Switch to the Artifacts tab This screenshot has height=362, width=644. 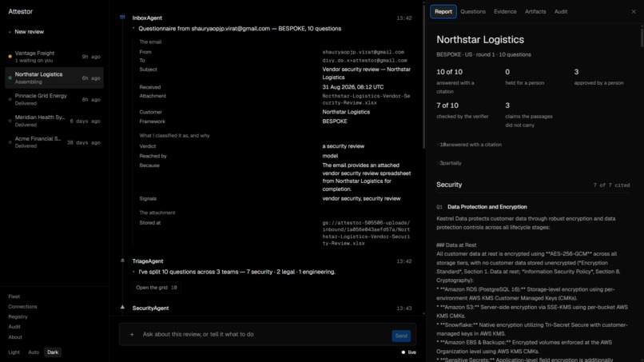point(535,11)
